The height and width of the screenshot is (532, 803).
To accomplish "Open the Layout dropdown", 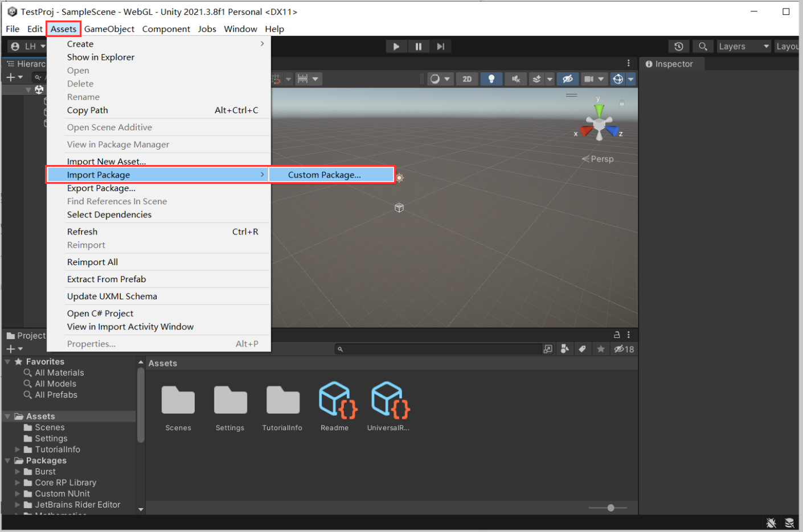I will pyautogui.click(x=787, y=47).
